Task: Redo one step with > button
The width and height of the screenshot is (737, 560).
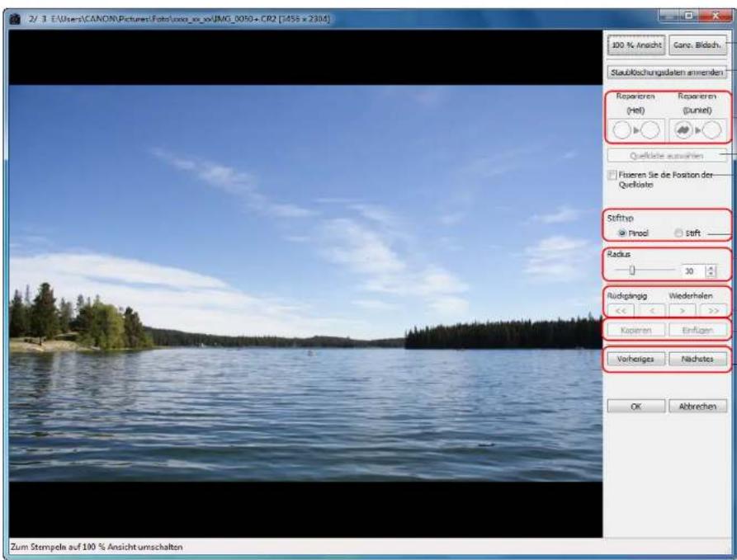Action: tap(683, 311)
